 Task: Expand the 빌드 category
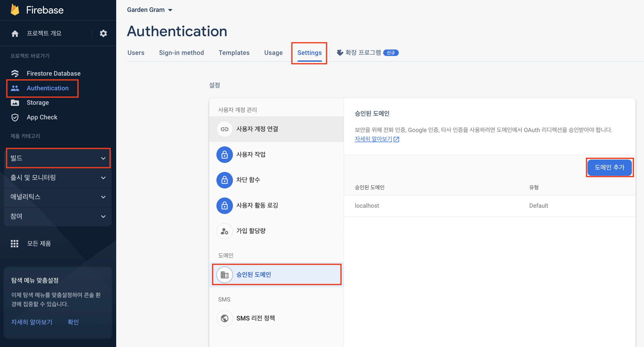pyautogui.click(x=58, y=158)
